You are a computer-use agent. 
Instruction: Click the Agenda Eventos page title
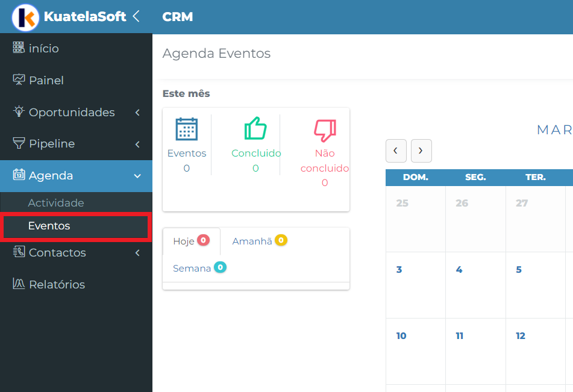[217, 54]
